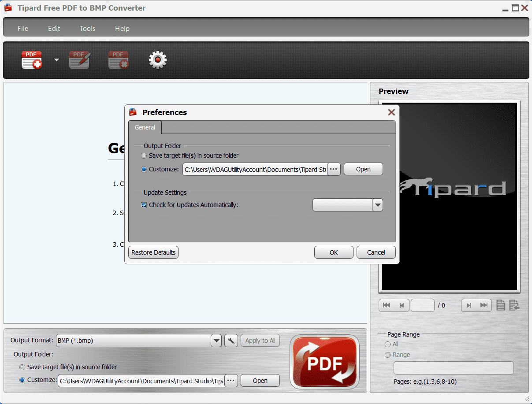Viewport: 532px width, 404px height.
Task: Click output folder path field in main window
Action: 141,381
